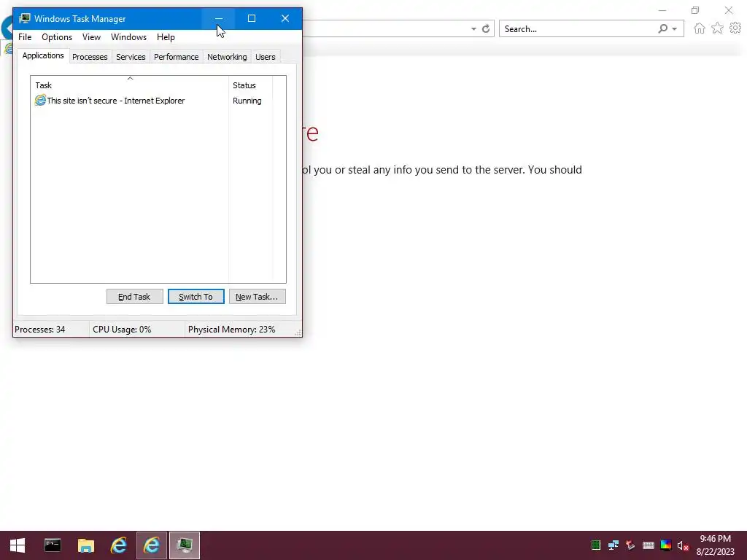
Task: Switch to the Users tab
Action: 266,57
